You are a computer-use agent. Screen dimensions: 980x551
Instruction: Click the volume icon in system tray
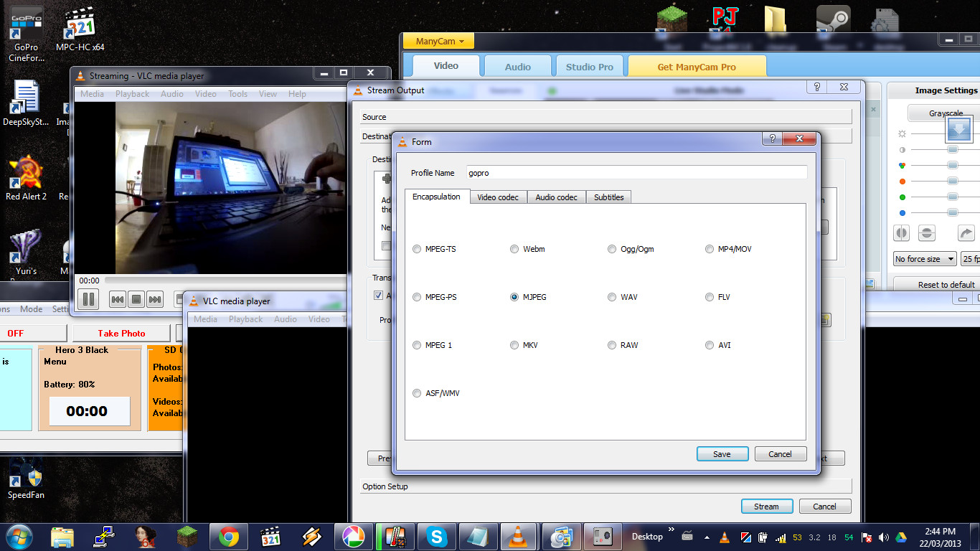[x=884, y=537]
